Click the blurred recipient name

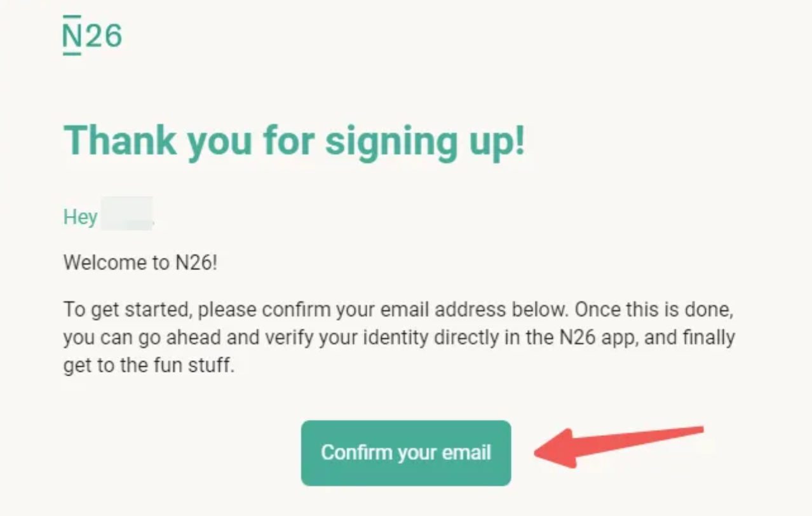click(x=127, y=213)
